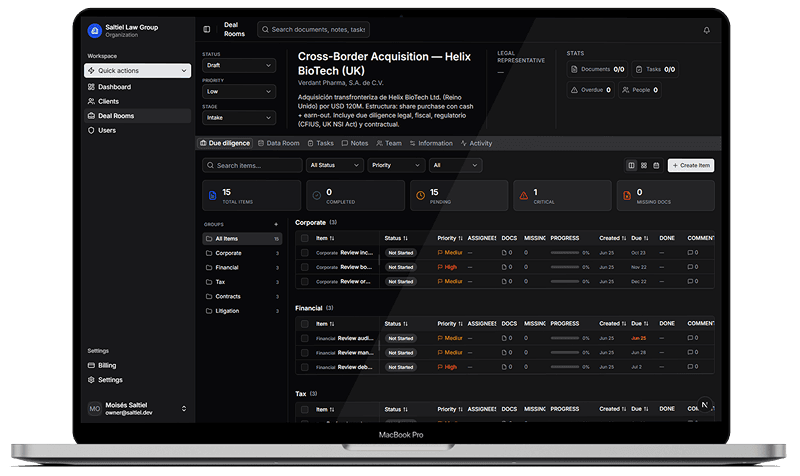800x476 pixels.
Task: Tick the checkbox for Review audi... row
Action: point(305,338)
